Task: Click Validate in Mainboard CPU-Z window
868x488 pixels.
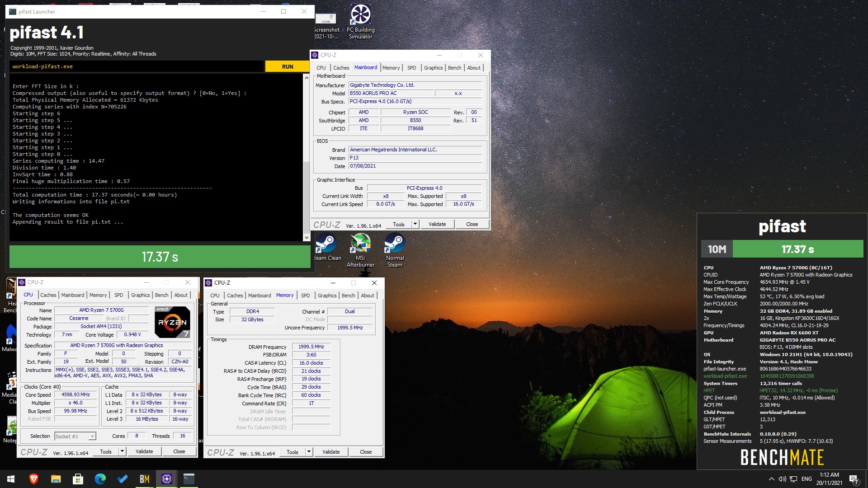Action: pos(437,225)
